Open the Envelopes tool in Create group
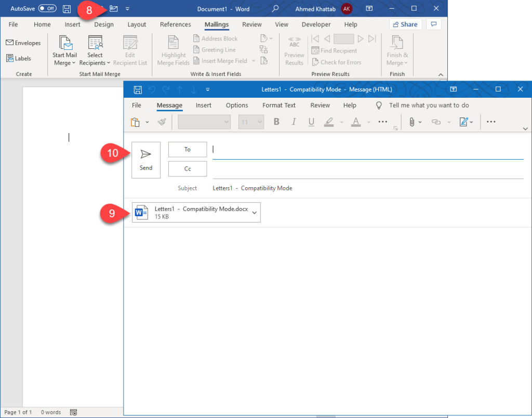The height and width of the screenshot is (418, 532). [23, 43]
